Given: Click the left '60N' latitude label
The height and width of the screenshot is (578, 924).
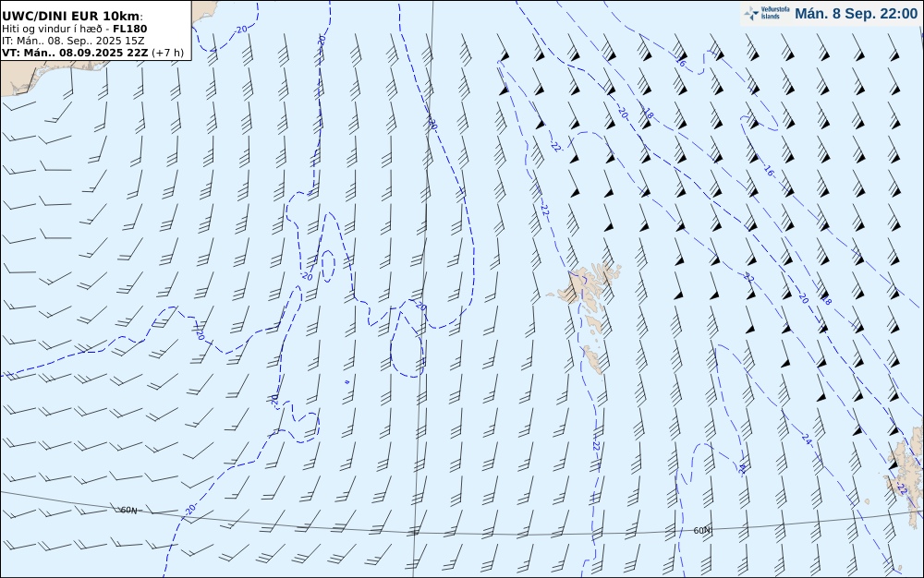Looking at the screenshot, I should coord(128,511).
